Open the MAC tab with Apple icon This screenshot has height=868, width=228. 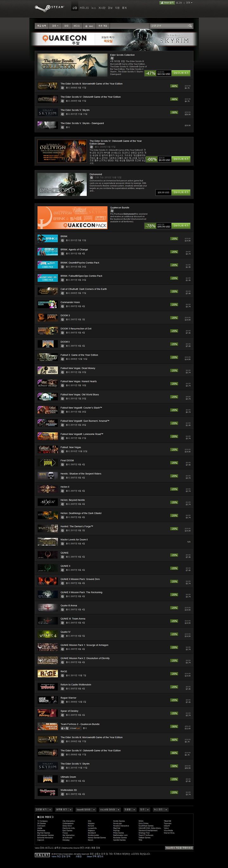(x=89, y=26)
